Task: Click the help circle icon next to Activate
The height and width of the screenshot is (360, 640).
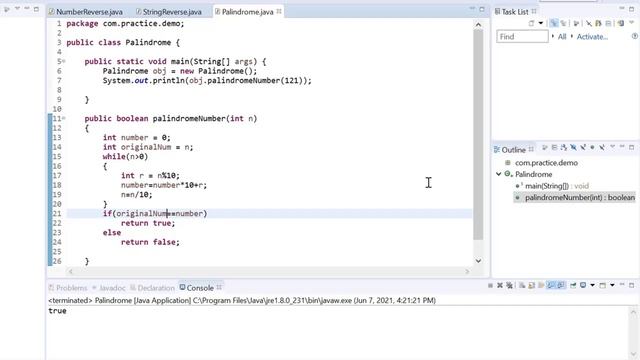Action: pos(635,36)
